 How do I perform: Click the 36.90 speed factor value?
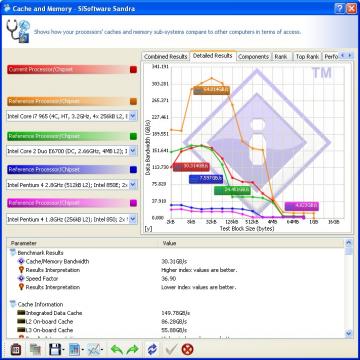169,279
